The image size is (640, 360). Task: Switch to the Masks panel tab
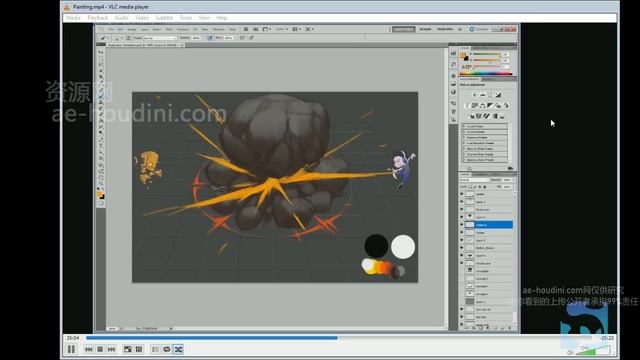[488, 79]
